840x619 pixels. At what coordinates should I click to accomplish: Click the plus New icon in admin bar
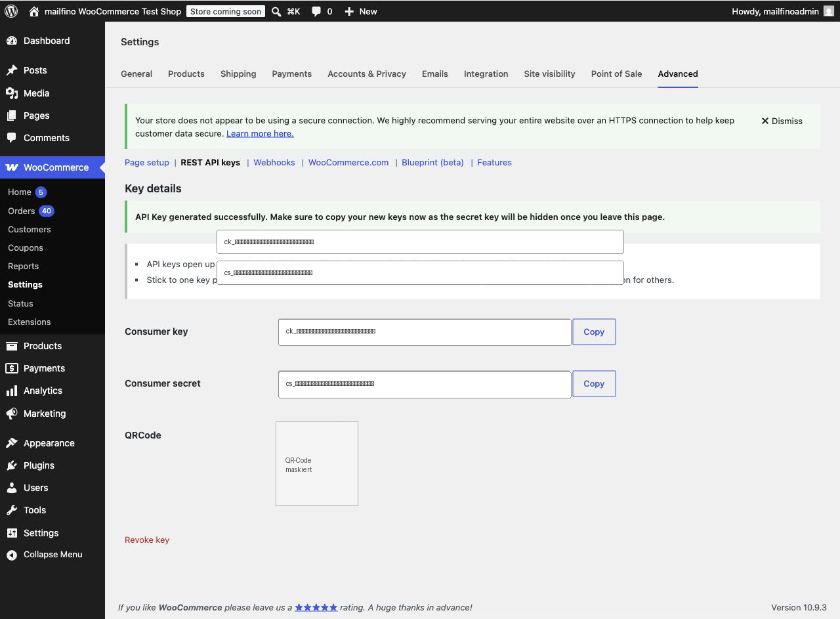(349, 11)
